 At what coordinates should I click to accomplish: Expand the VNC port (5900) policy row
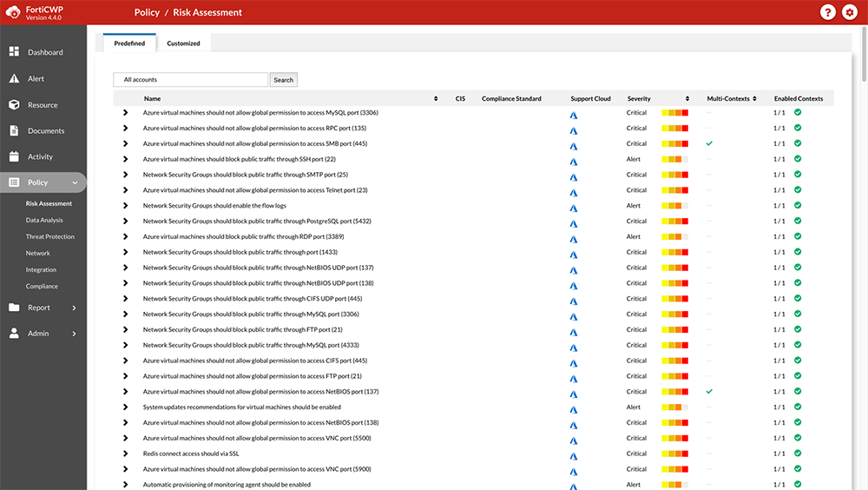tap(126, 469)
